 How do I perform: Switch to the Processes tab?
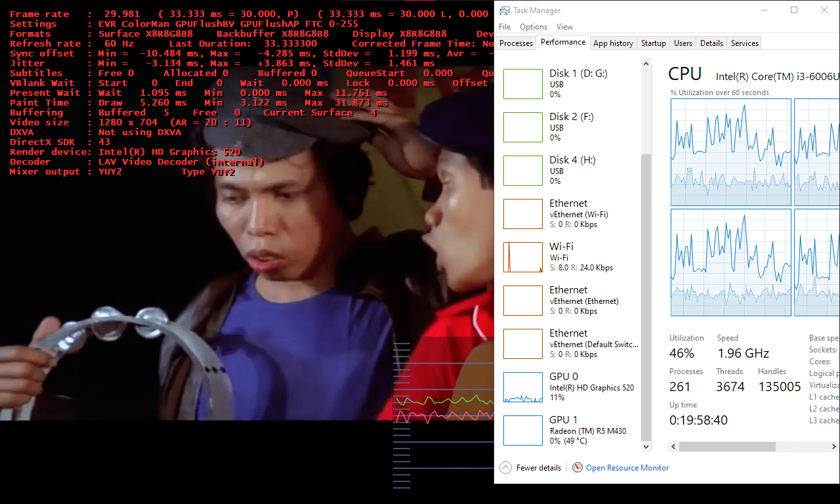point(516,43)
